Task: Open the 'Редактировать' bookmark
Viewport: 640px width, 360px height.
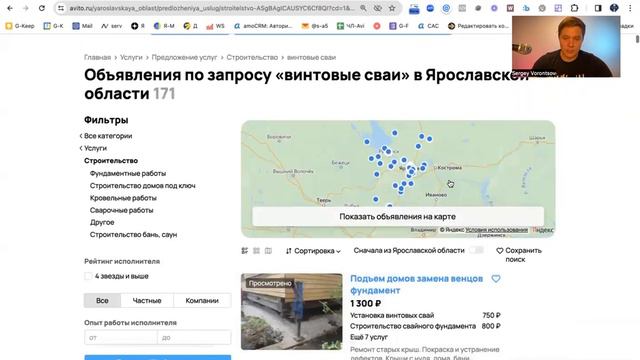Action: tap(478, 26)
